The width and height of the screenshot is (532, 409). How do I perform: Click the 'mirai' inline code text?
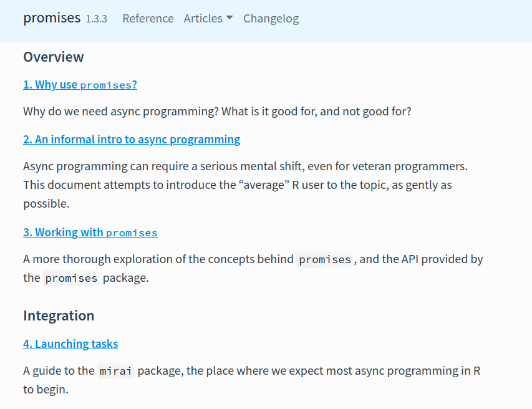click(x=115, y=372)
